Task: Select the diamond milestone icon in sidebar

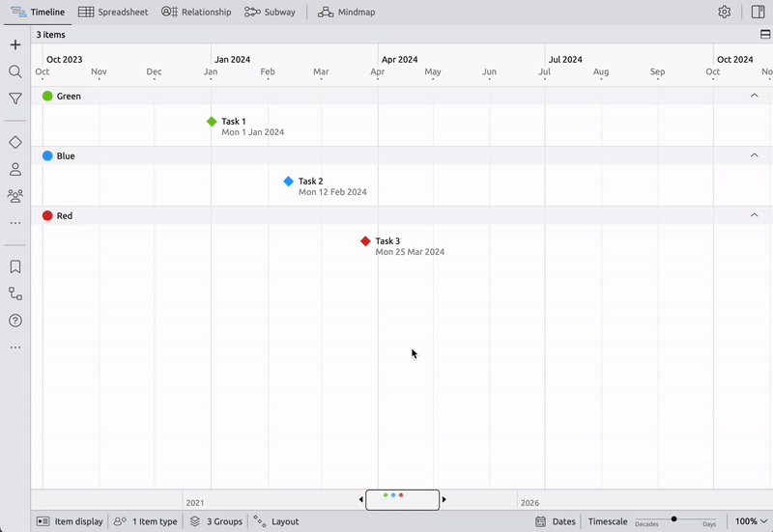Action: click(x=15, y=142)
